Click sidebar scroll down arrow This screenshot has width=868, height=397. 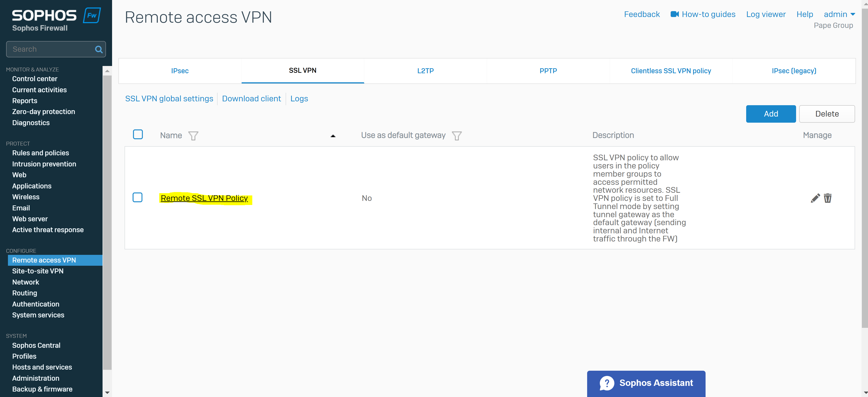tap(107, 392)
